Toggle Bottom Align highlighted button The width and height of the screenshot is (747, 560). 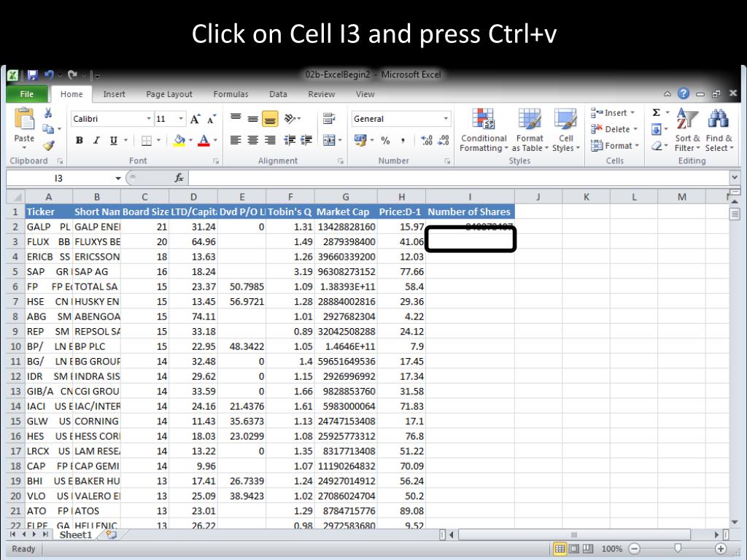click(270, 118)
